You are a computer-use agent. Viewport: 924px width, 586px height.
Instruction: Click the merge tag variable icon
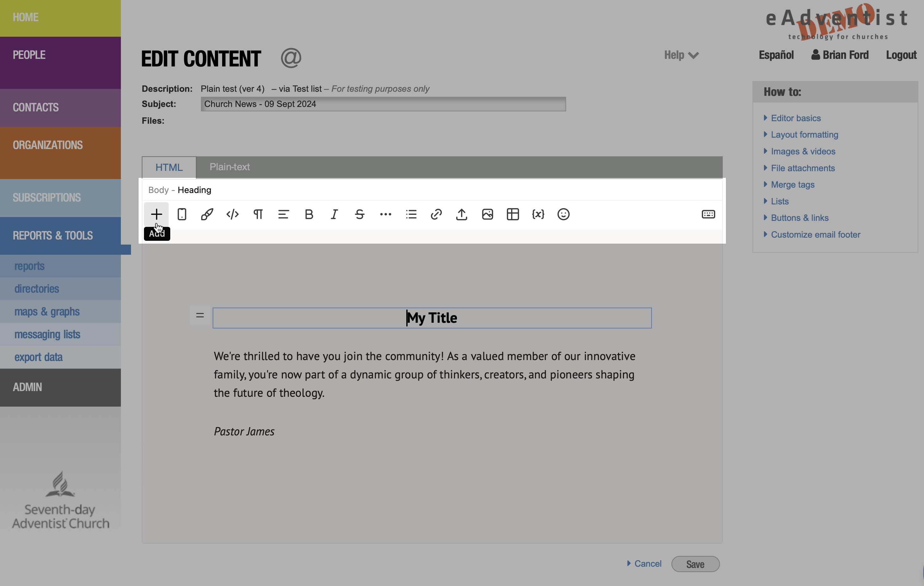coord(538,214)
